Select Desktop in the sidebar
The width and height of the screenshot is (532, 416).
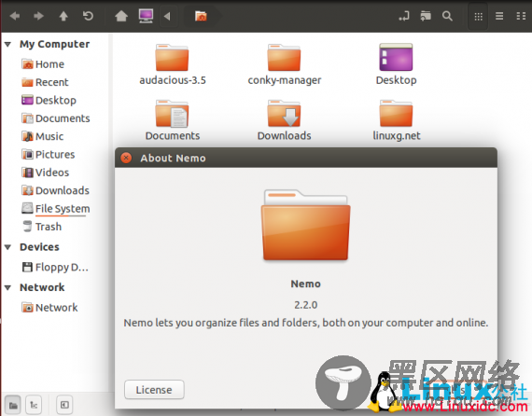pyautogui.click(x=49, y=101)
